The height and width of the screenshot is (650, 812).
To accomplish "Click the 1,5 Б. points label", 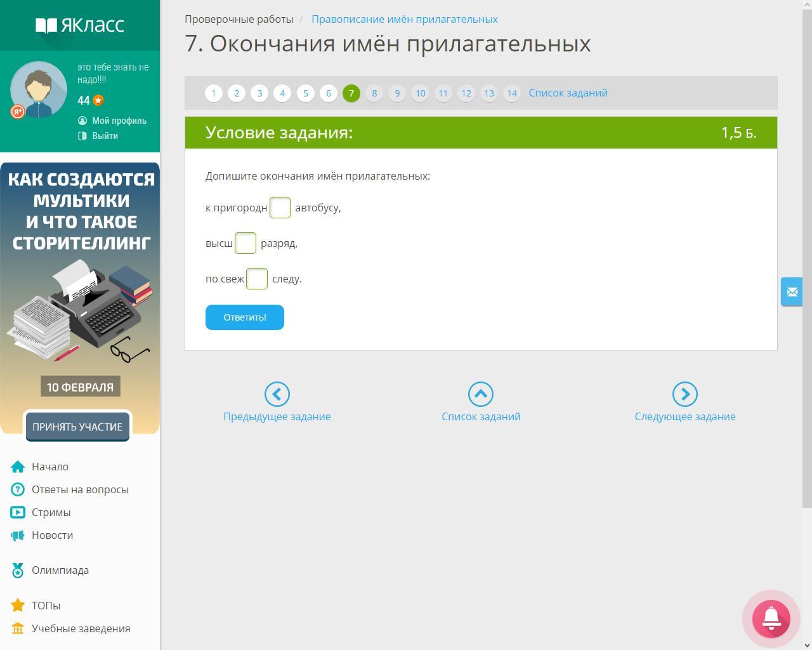I will pyautogui.click(x=739, y=133).
